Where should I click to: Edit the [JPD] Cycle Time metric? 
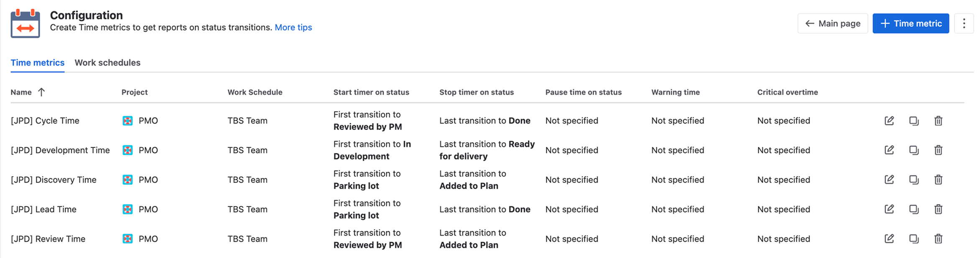889,121
